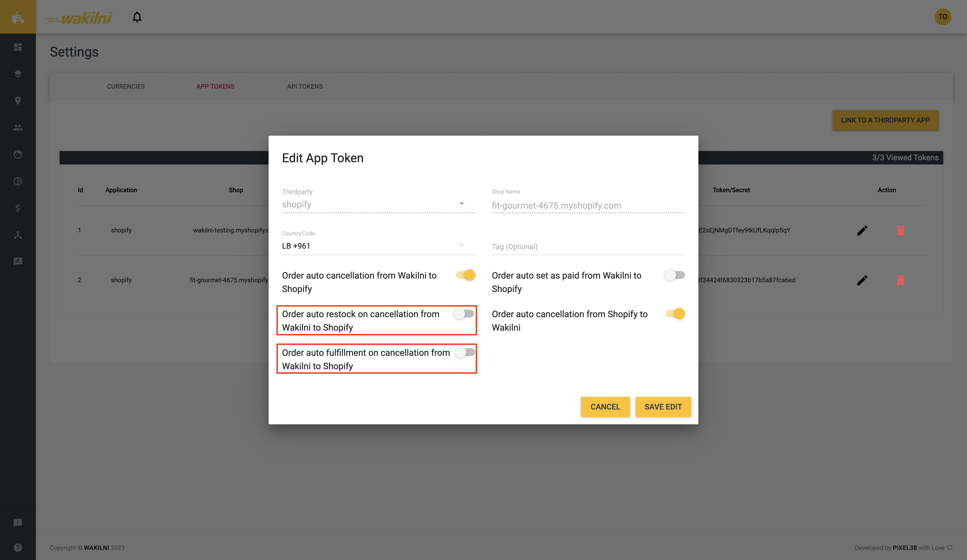Click the notification bell icon
Image resolution: width=967 pixels, height=560 pixels.
tap(137, 17)
